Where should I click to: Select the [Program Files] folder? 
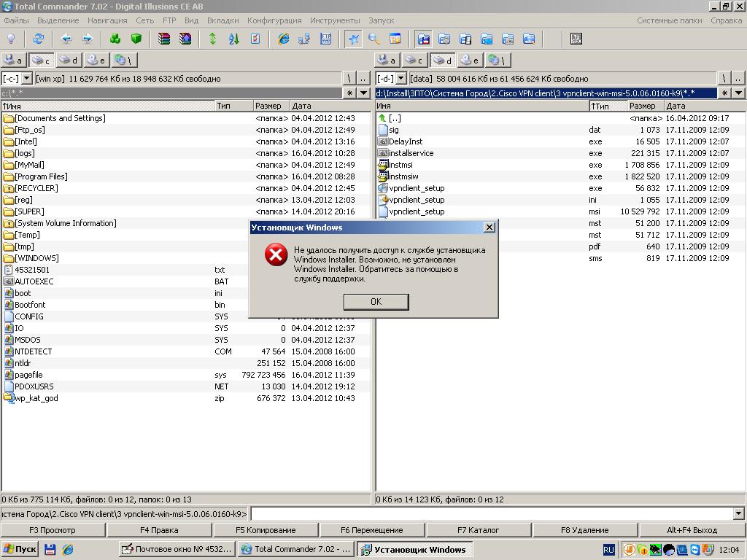[186, 176]
